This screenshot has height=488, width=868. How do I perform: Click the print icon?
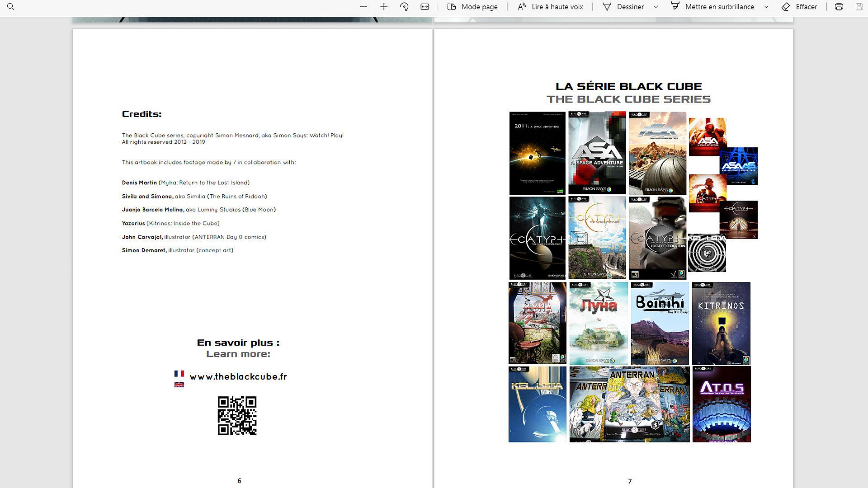[839, 7]
